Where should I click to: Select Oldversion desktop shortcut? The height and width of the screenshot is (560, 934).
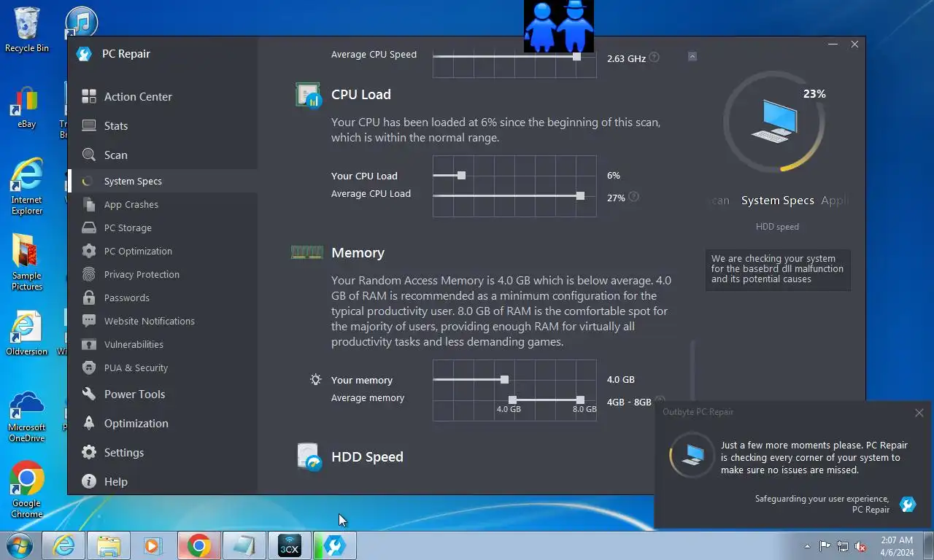(x=27, y=334)
